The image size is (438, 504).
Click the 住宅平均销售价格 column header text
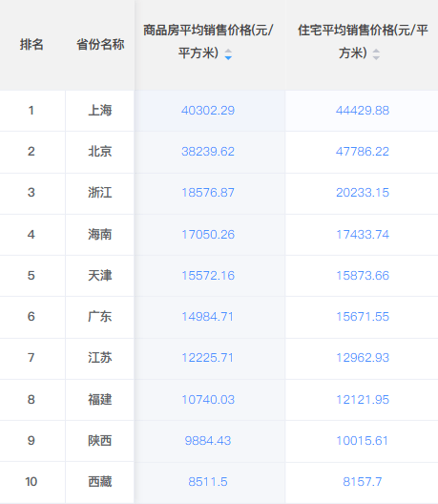point(363,42)
